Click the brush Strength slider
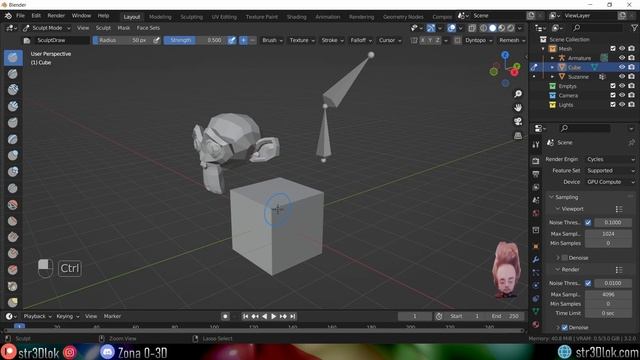Screen dimensions: 640x360 coord(195,40)
